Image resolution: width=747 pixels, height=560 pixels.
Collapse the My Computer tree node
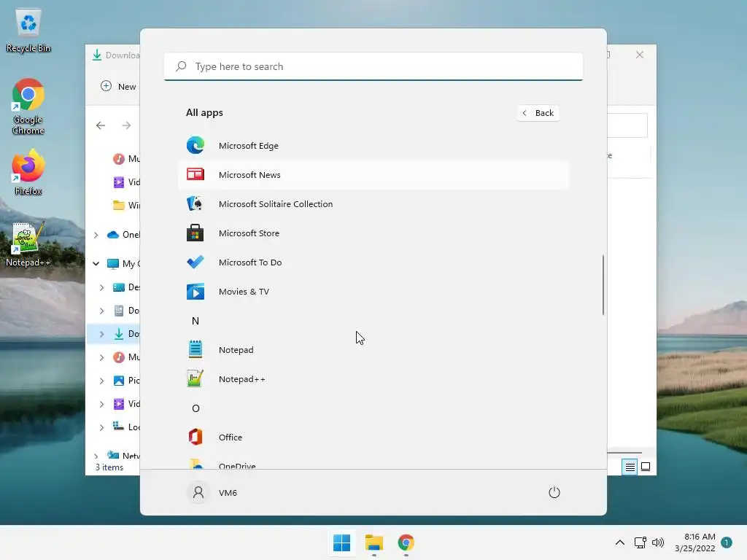(x=96, y=263)
